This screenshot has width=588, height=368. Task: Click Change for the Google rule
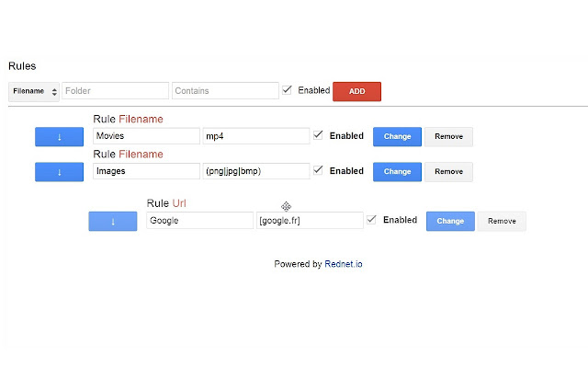450,221
